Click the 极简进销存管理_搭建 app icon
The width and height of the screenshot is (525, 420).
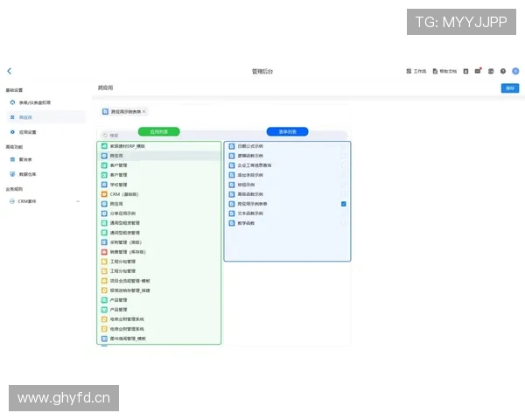[x=104, y=290]
